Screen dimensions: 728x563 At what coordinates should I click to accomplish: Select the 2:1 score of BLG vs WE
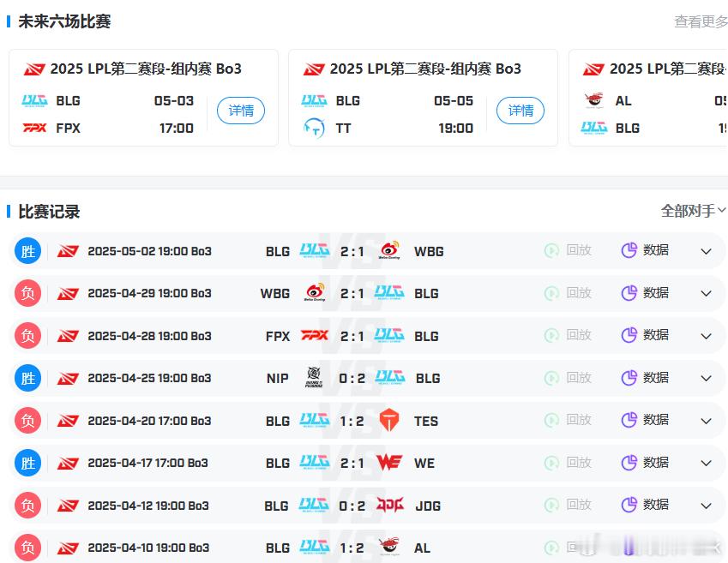tap(352, 464)
